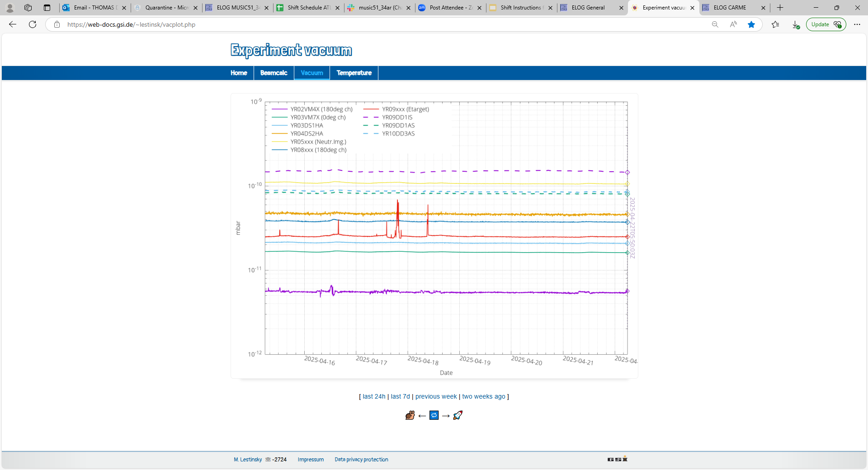Screen dimensions: 868x470
Task: Switch to the ELOG CARME tab
Action: (730, 8)
